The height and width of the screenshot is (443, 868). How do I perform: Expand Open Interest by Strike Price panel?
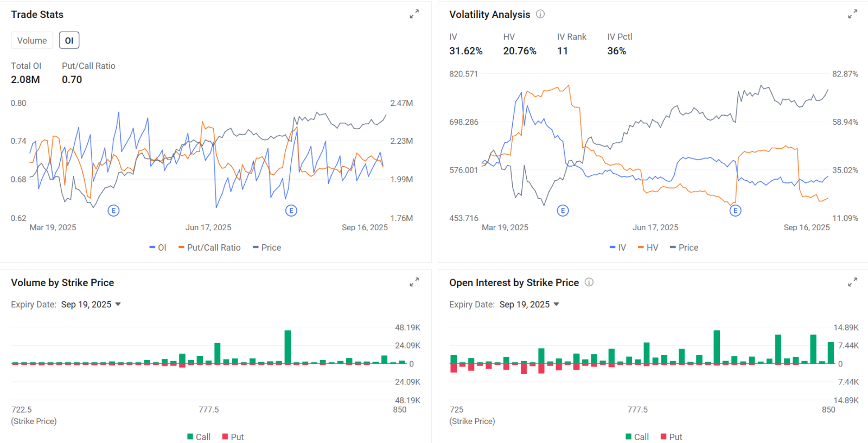pyautogui.click(x=852, y=282)
